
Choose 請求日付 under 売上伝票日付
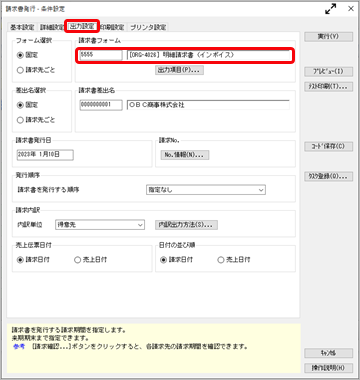tap(33, 260)
